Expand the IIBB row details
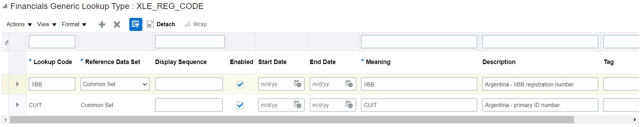644x127 pixels. 18,84
